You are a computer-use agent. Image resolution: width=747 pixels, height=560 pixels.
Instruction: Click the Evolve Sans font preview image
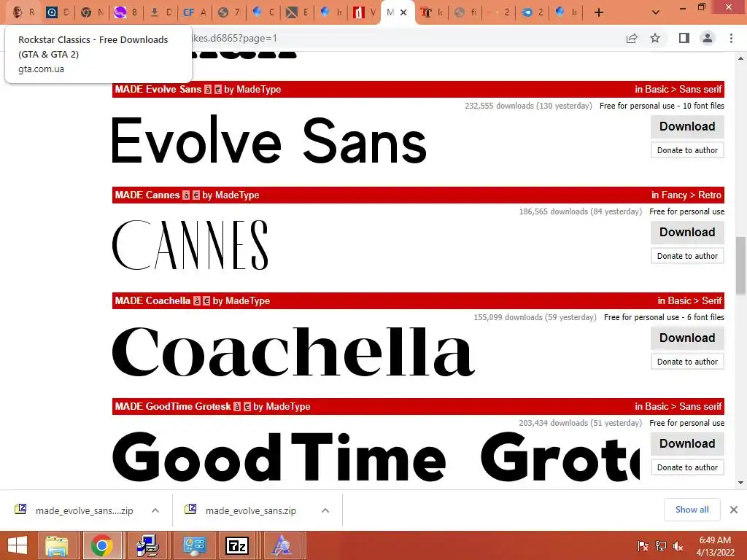tap(268, 141)
